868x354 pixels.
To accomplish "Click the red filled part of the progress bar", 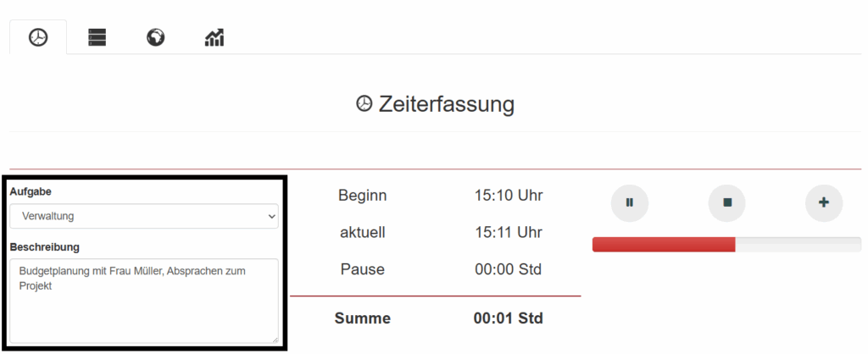I will pyautogui.click(x=663, y=245).
